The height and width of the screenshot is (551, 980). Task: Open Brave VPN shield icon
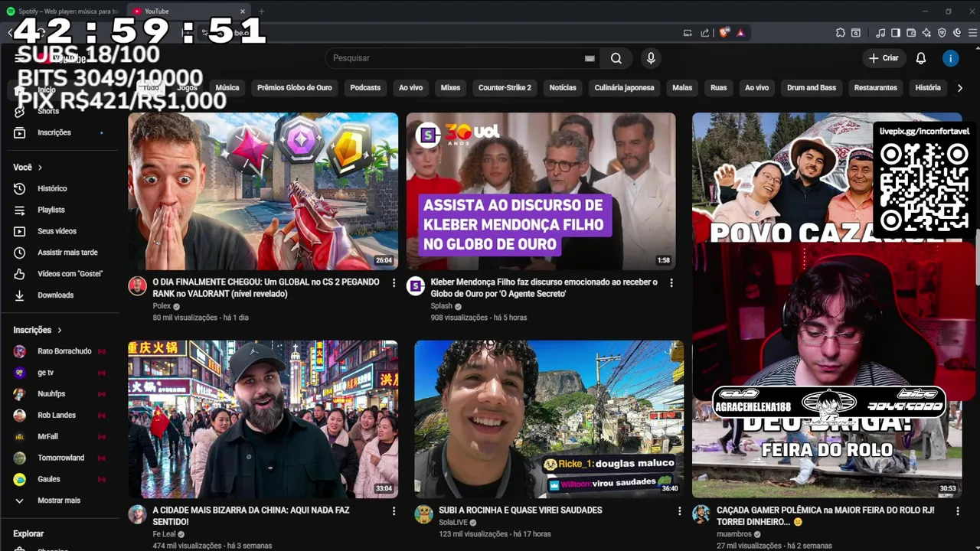[x=942, y=33]
